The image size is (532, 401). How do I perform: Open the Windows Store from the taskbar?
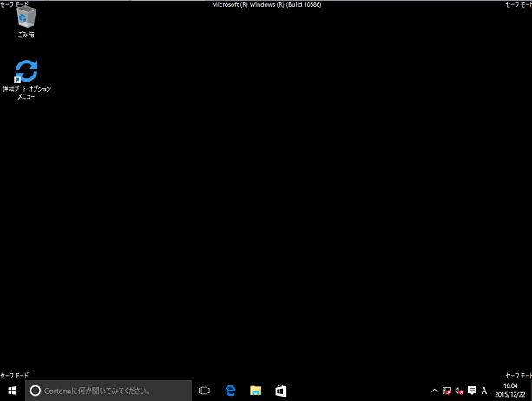tap(281, 391)
